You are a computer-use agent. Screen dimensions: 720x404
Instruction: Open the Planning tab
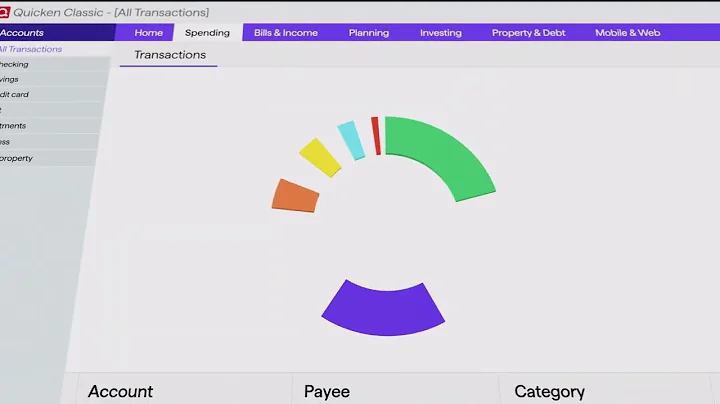[369, 33]
